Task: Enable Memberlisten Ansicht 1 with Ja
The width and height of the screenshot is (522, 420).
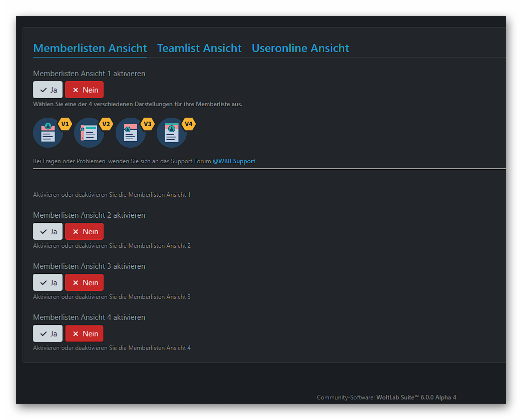Action: (x=48, y=90)
